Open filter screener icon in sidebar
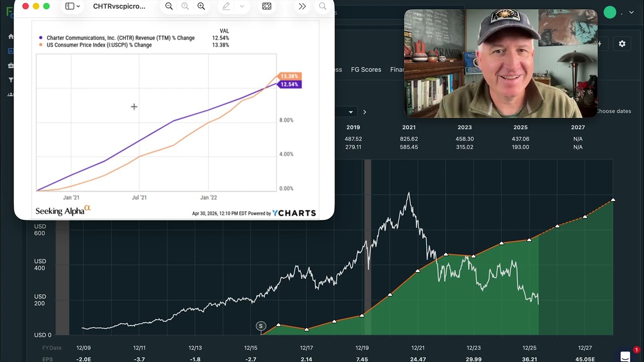644x362 pixels. pos(11,80)
